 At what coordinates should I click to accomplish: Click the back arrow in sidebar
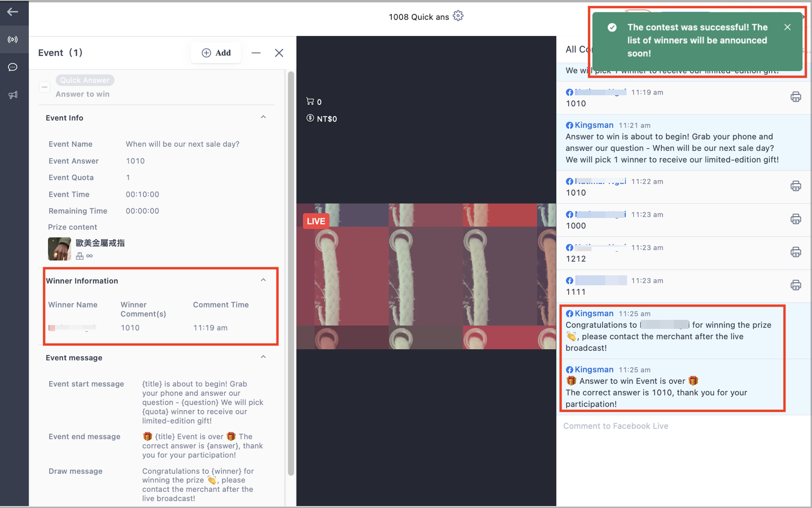click(13, 12)
